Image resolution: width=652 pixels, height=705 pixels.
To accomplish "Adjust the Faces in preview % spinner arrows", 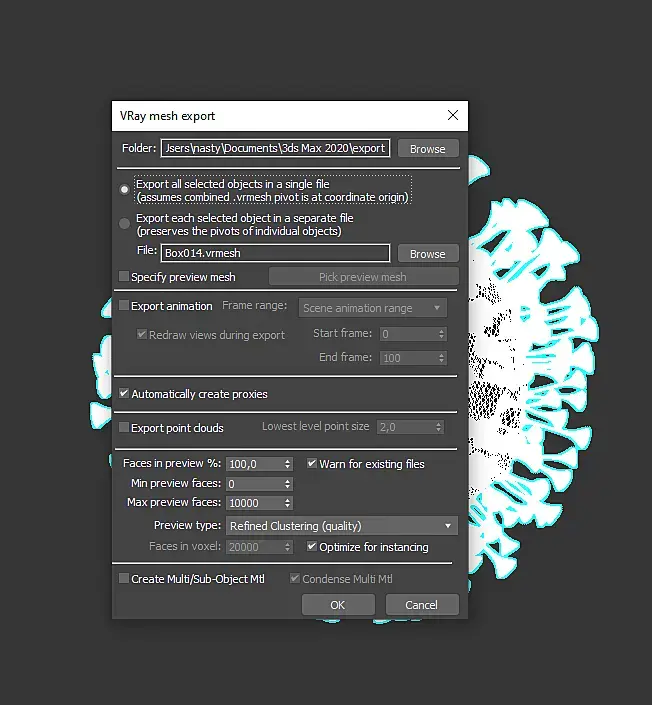I will pos(288,464).
